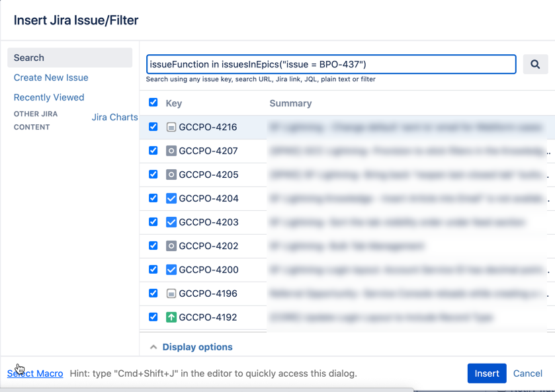Image resolution: width=555 pixels, height=392 pixels.
Task: Click the Key column header
Action: click(174, 103)
